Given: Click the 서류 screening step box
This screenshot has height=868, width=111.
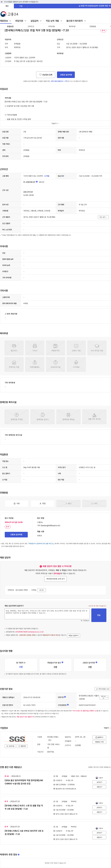Looking at the screenshot, I should [x=17, y=503].
